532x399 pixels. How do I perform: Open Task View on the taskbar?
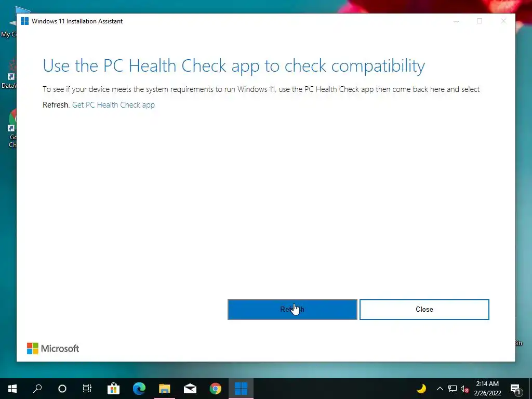pos(87,389)
